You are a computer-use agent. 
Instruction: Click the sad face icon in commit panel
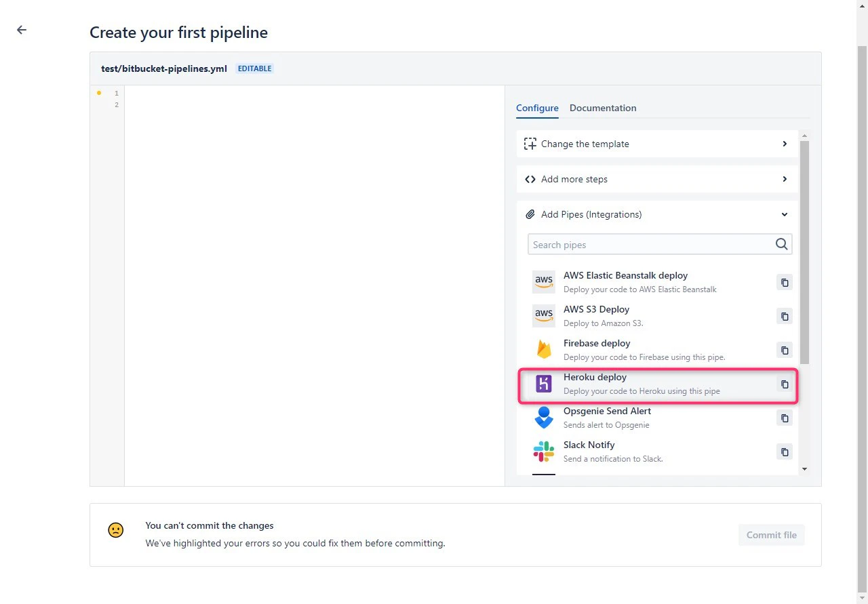pyautogui.click(x=116, y=530)
